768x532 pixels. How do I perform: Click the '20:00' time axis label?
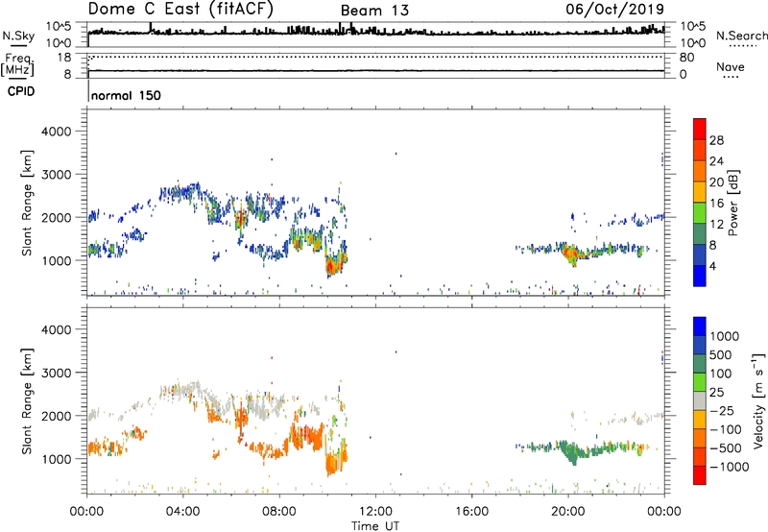[x=568, y=512]
